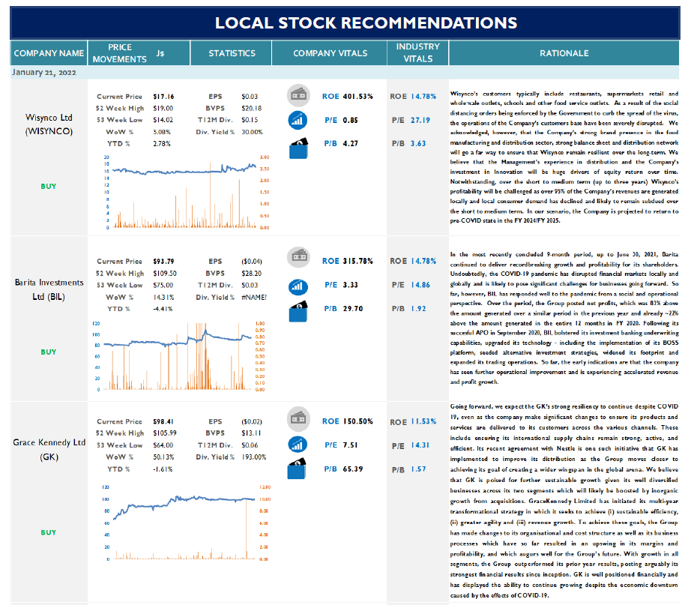Click Grace Kennedy Div. Yield 193.00%

pyautogui.click(x=254, y=457)
